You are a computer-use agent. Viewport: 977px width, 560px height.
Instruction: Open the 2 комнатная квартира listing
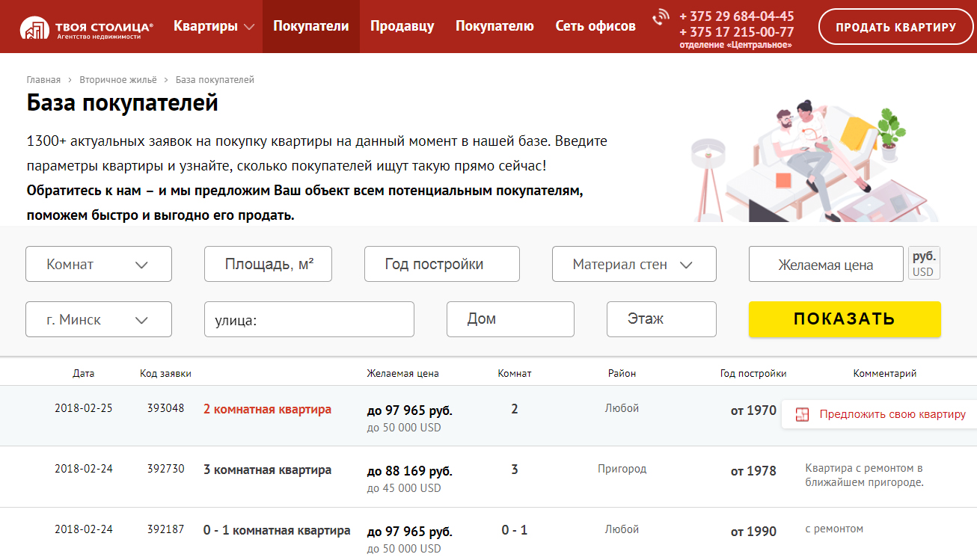click(267, 410)
